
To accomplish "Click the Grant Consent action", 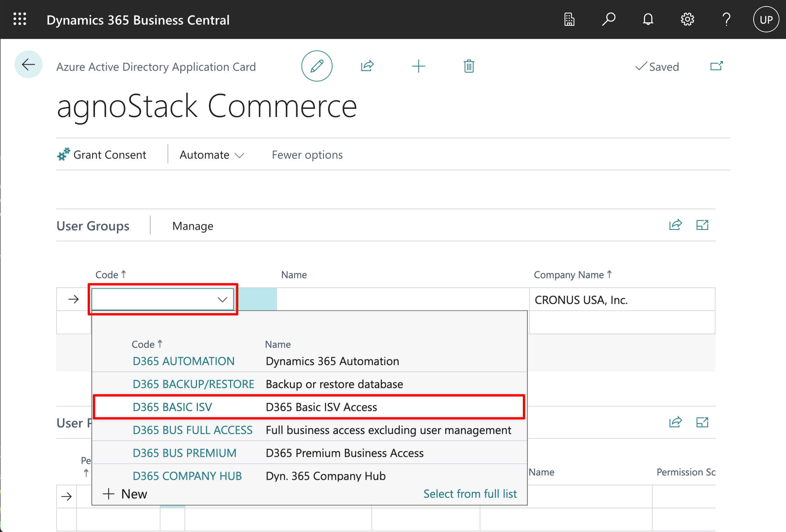I will (x=102, y=155).
